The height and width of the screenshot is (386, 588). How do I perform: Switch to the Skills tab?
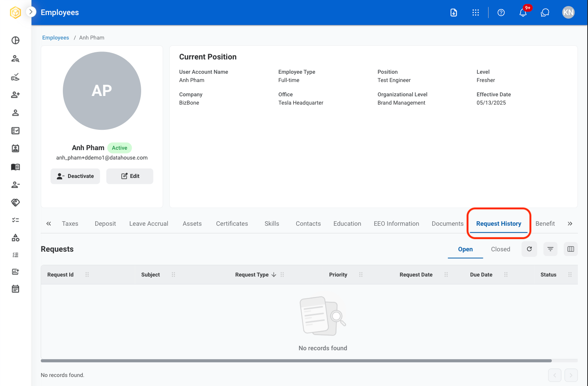272,223
